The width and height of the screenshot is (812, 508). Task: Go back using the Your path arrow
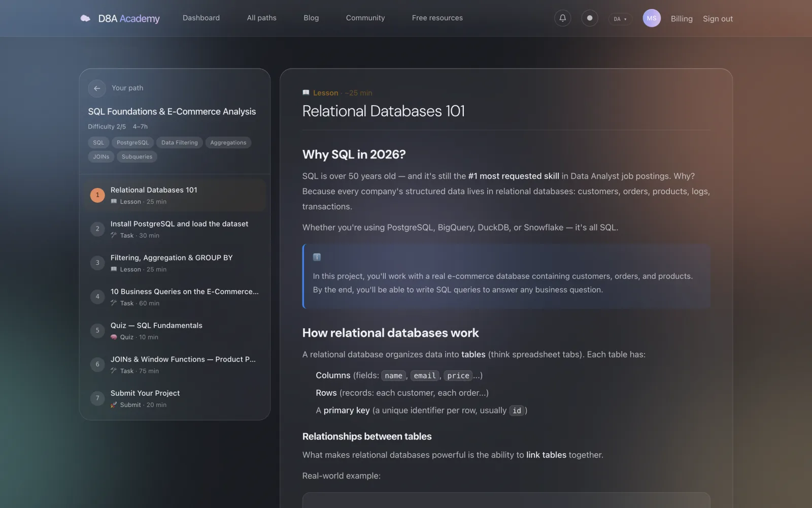[97, 88]
